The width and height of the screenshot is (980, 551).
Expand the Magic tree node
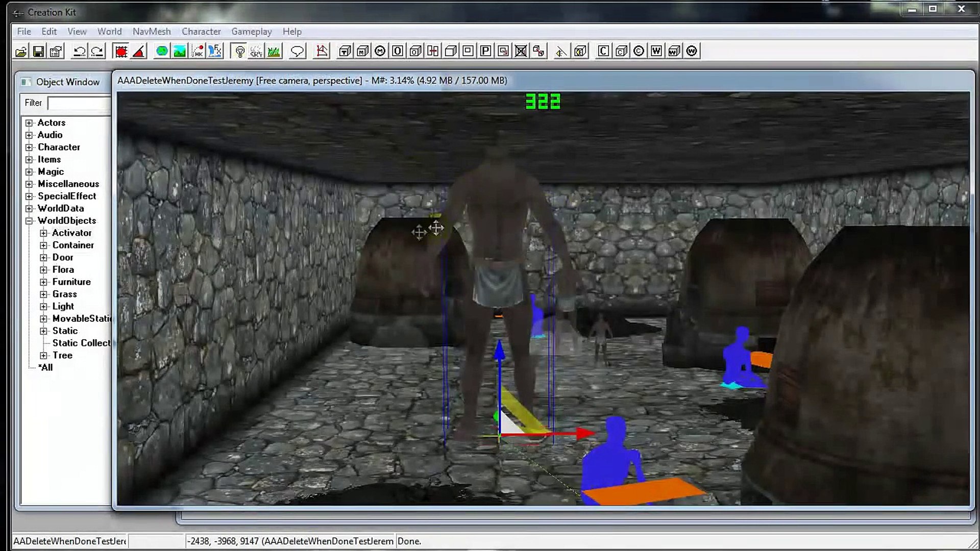pos(29,172)
